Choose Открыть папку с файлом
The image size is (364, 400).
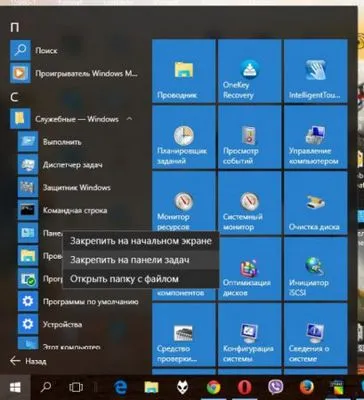(141, 279)
